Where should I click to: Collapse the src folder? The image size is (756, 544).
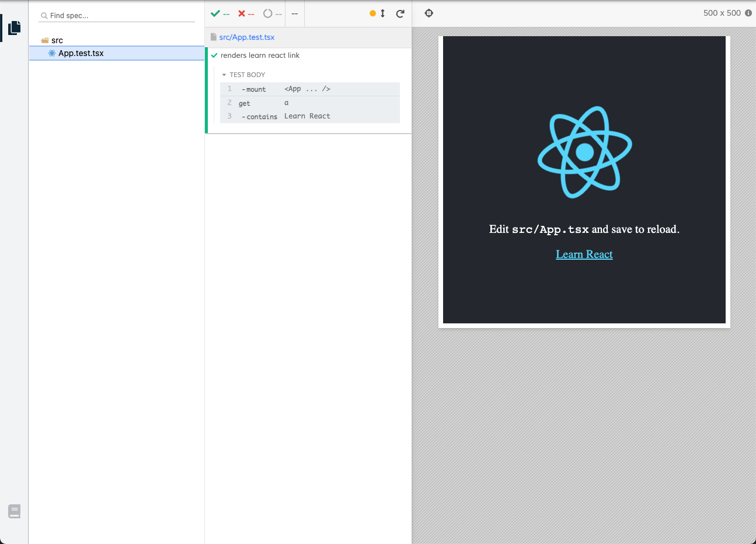[57, 40]
